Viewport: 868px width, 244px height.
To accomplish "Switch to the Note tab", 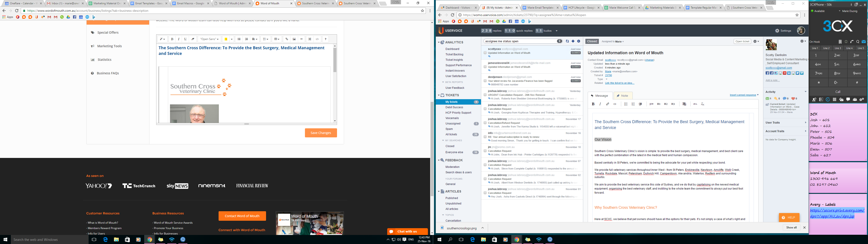I will pyautogui.click(x=623, y=96).
